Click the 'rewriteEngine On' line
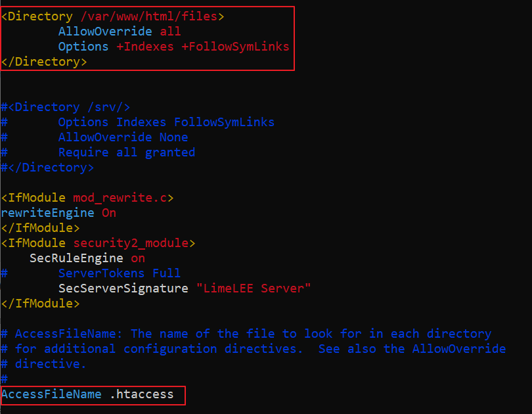Screen dimensions: 532x414 [x=58, y=213]
